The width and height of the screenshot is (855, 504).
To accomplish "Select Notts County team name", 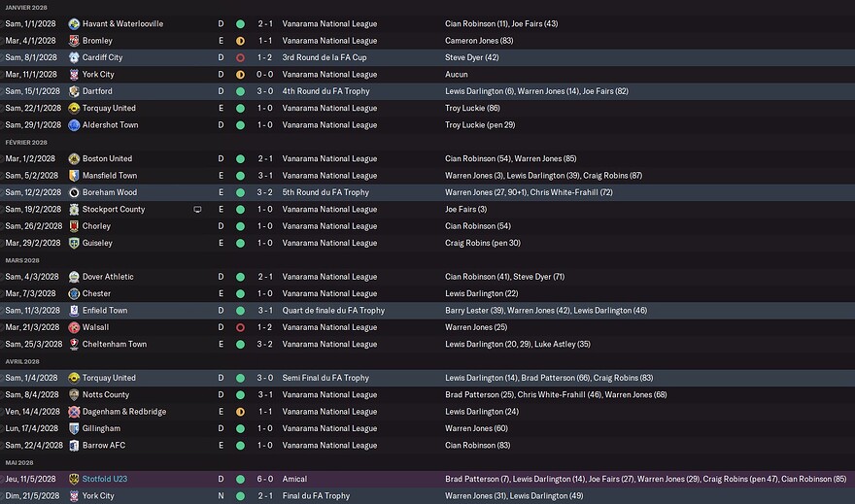I will (106, 395).
